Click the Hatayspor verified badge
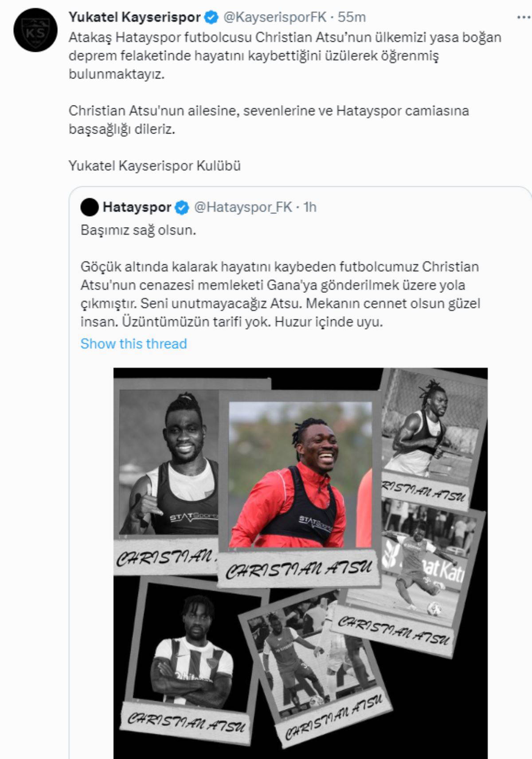This screenshot has width=532, height=759. (x=182, y=207)
